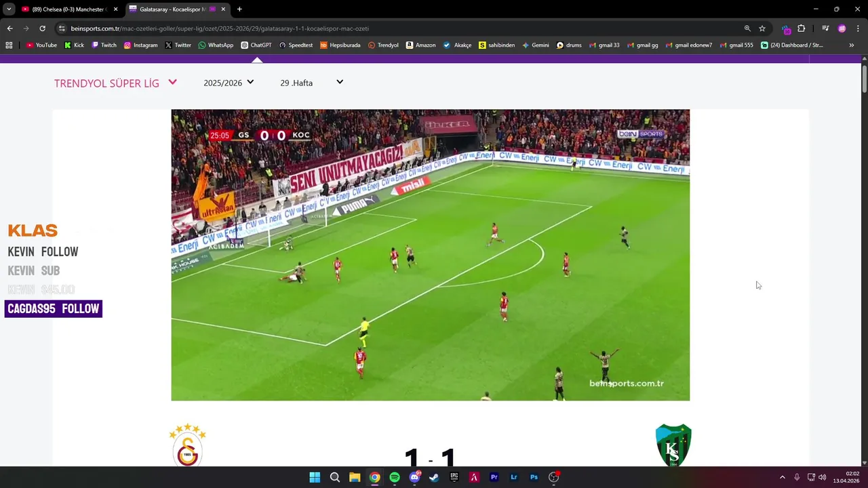
Task: Select the Galatasaray – Kocaelispor tab
Action: tap(176, 9)
